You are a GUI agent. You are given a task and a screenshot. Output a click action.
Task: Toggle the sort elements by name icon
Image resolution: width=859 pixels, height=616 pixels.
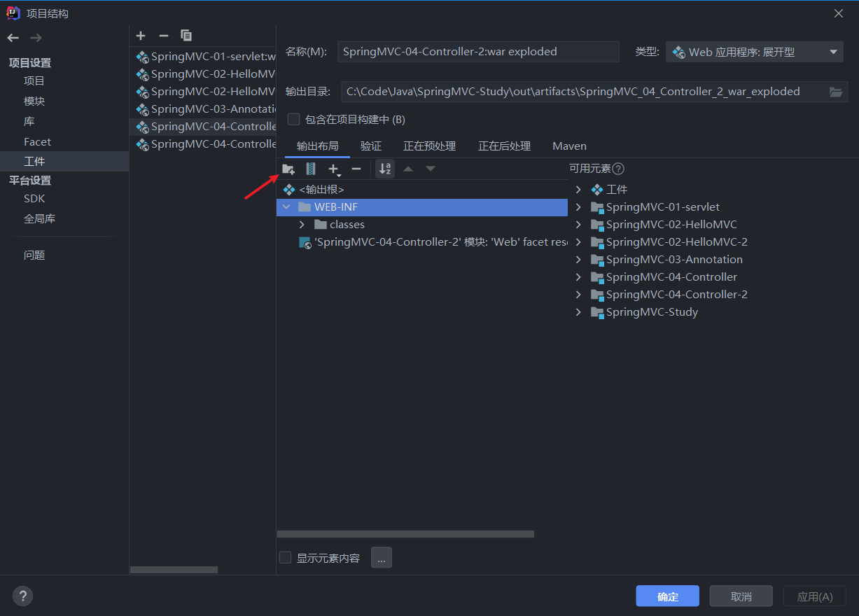coord(385,169)
